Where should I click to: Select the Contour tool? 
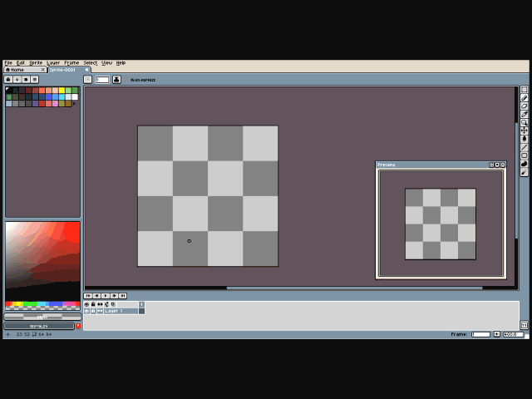tap(525, 164)
